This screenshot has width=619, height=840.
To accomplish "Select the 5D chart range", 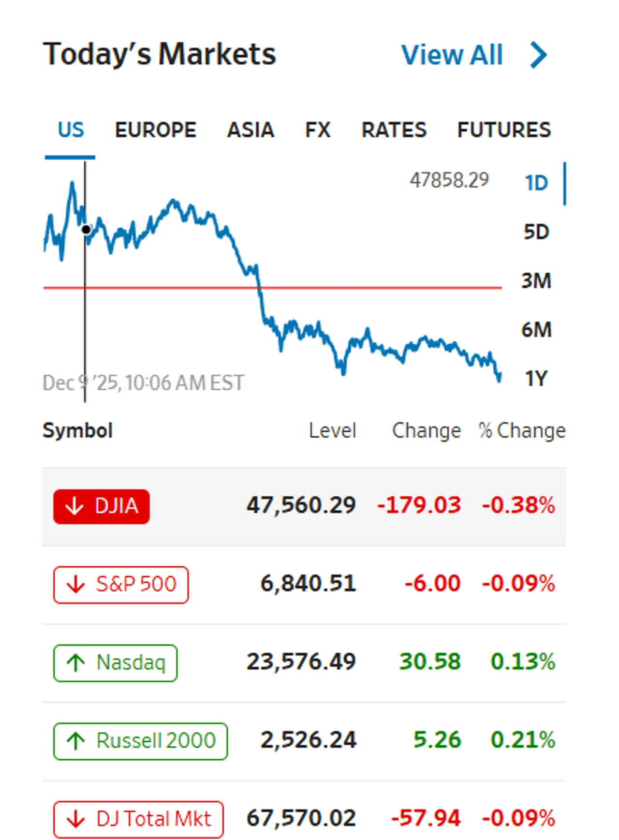I will pos(536,232).
